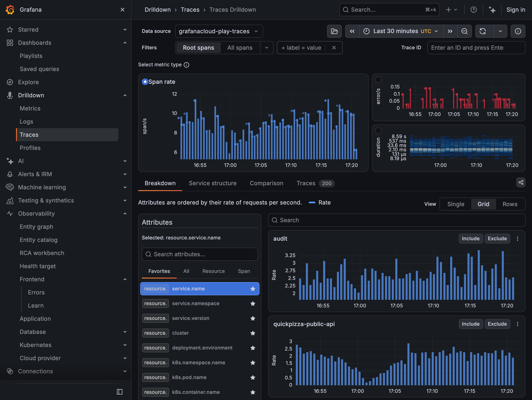Click the dock menu icon at sidebar bottom

click(x=119, y=392)
